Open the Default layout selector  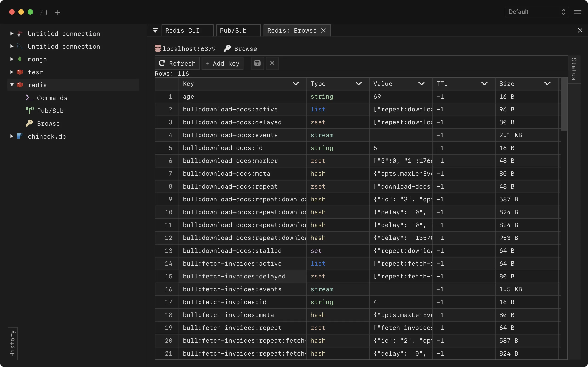point(537,12)
